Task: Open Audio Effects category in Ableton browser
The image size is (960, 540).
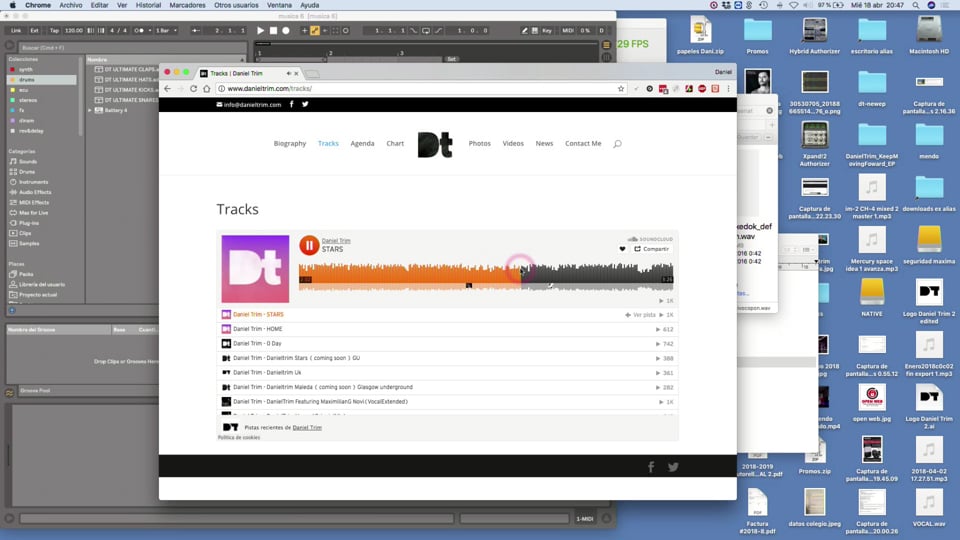Action: (x=34, y=192)
